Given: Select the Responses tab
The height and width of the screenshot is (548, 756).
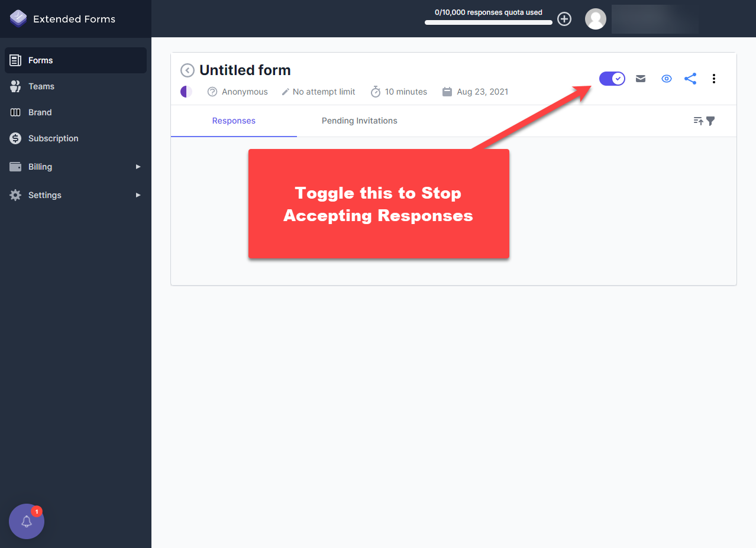Looking at the screenshot, I should point(233,121).
